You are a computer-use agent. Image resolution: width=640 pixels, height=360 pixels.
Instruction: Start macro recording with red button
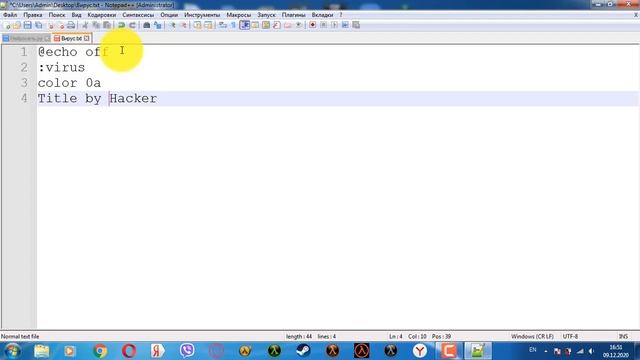[x=313, y=25]
